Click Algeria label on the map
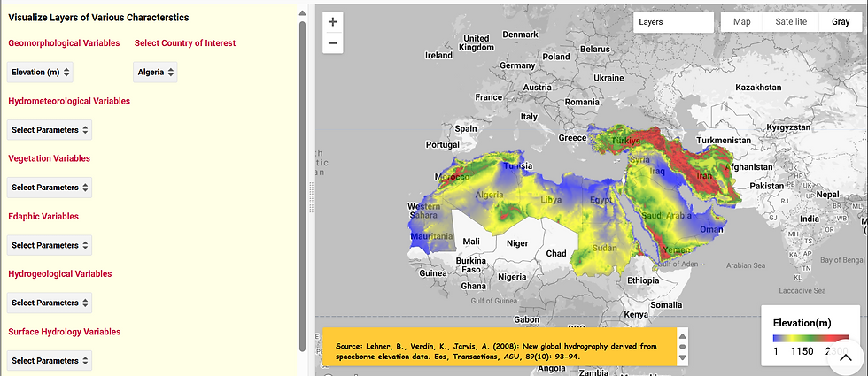 (489, 195)
